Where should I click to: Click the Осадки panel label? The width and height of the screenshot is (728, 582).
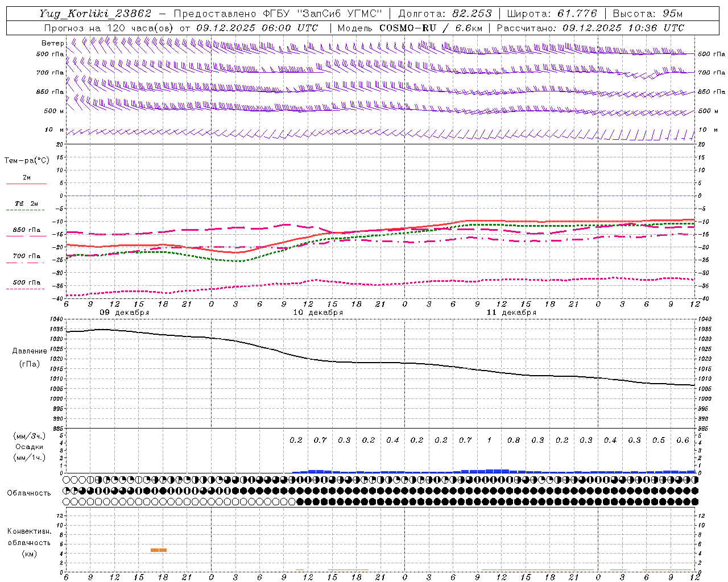pos(30,447)
